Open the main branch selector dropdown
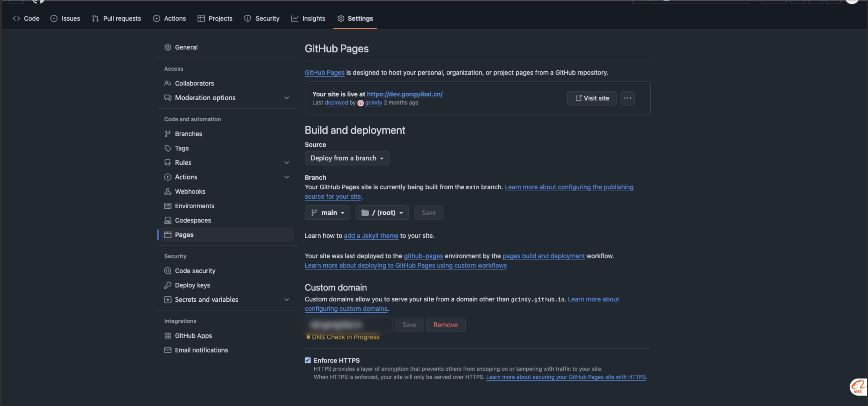 pos(327,213)
